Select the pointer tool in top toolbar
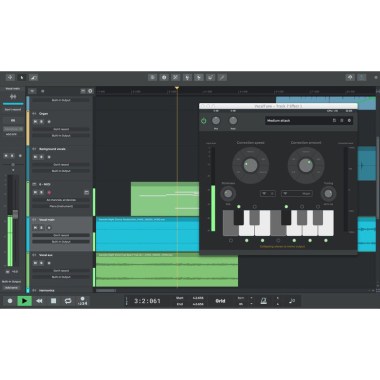 pos(22,77)
